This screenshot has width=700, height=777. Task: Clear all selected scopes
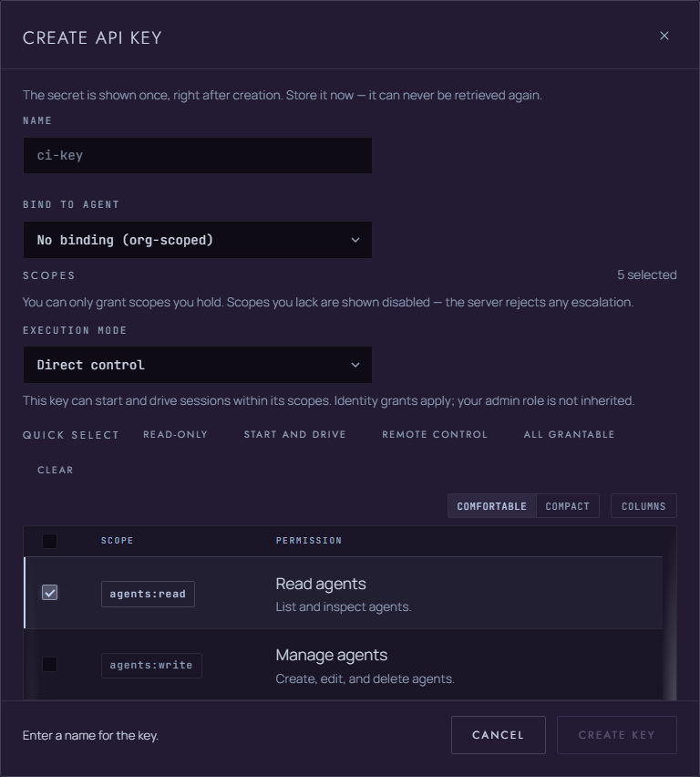coord(56,470)
